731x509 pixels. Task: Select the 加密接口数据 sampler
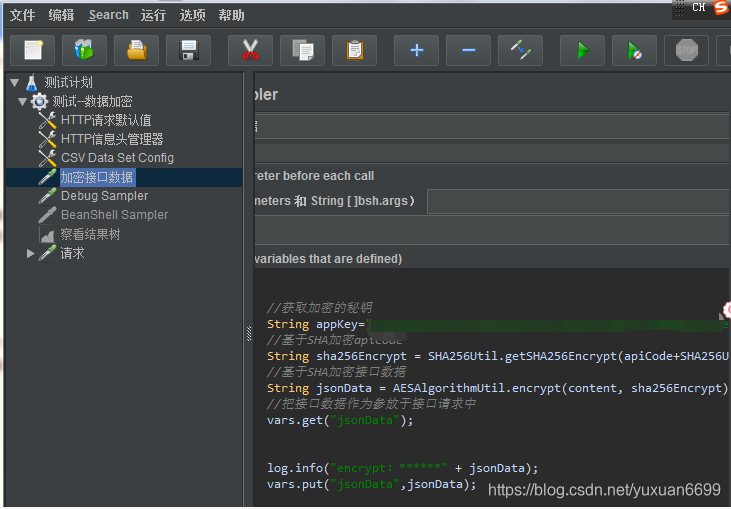pyautogui.click(x=97, y=177)
